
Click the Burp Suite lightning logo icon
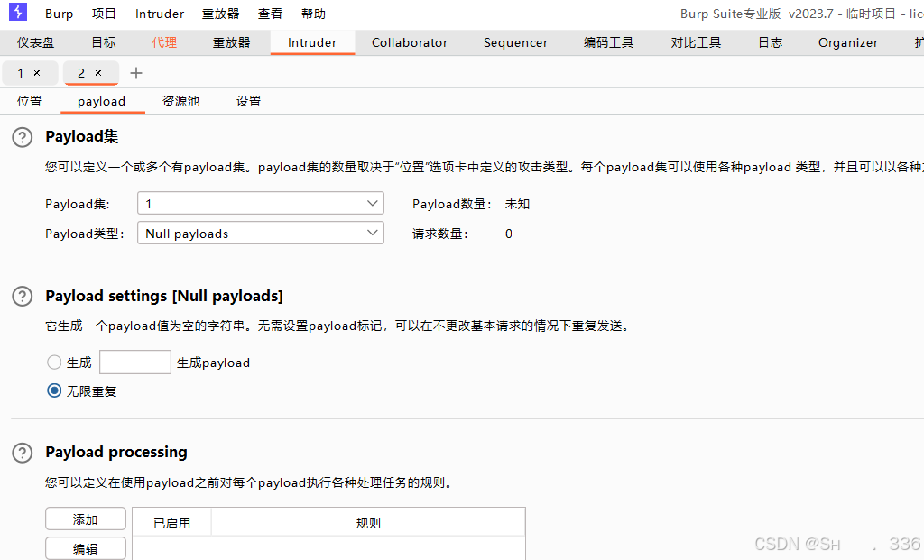pyautogui.click(x=18, y=12)
